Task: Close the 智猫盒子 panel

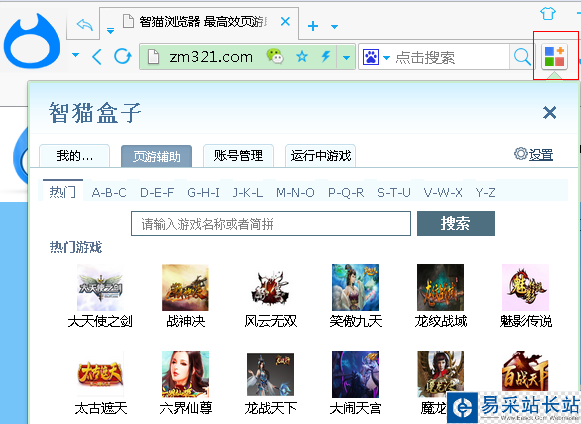Action: [x=549, y=112]
